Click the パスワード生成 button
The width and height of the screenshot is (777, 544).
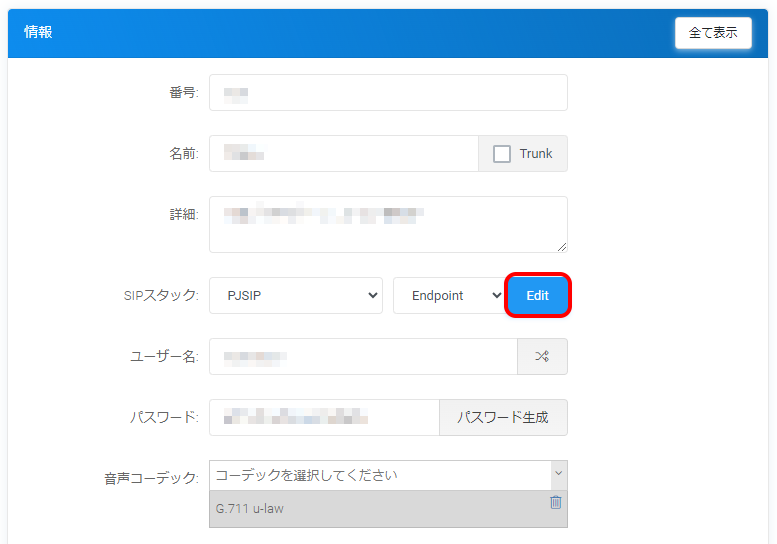click(503, 418)
